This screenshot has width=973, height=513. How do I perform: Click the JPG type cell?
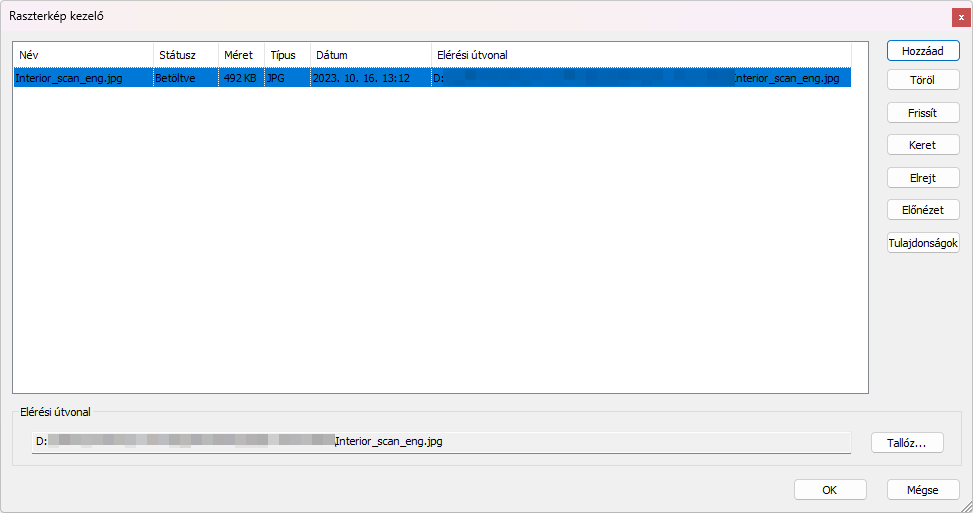point(287,78)
